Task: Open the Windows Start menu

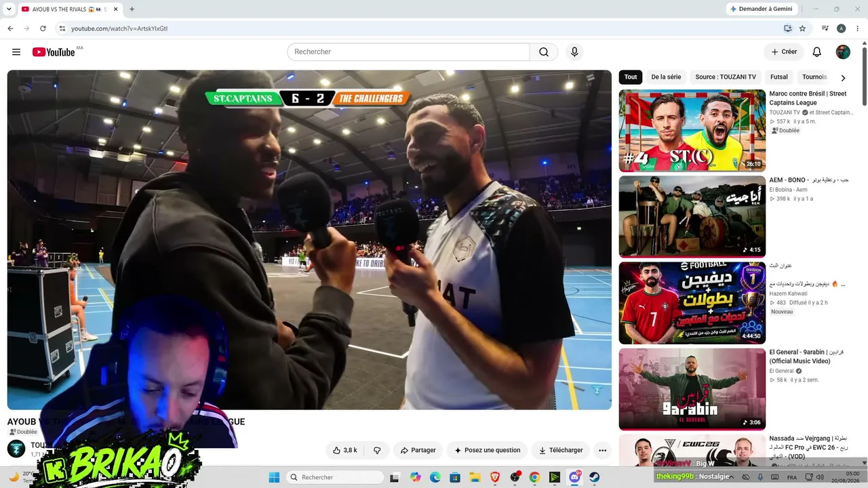Action: click(x=274, y=477)
